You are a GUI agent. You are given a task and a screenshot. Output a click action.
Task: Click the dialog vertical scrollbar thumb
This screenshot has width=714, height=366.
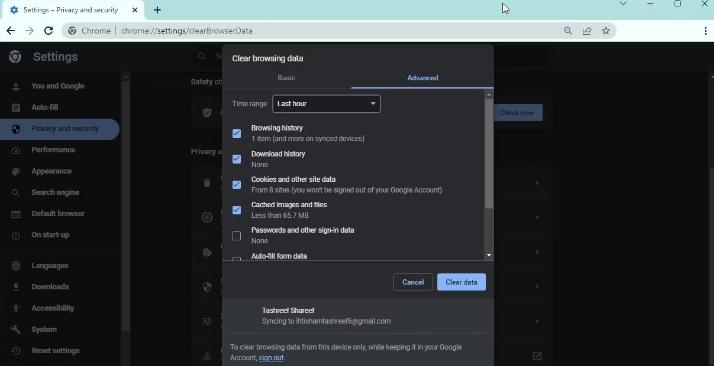[489, 154]
